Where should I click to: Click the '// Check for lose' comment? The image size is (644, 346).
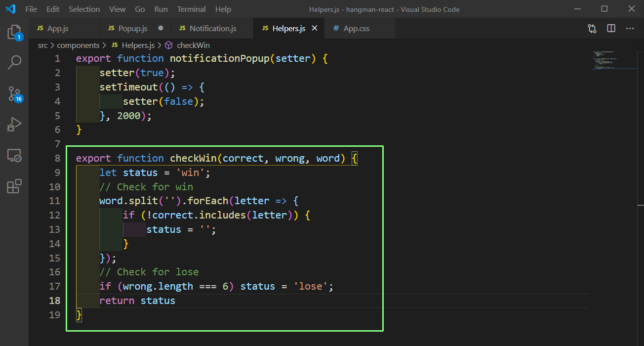tap(149, 272)
